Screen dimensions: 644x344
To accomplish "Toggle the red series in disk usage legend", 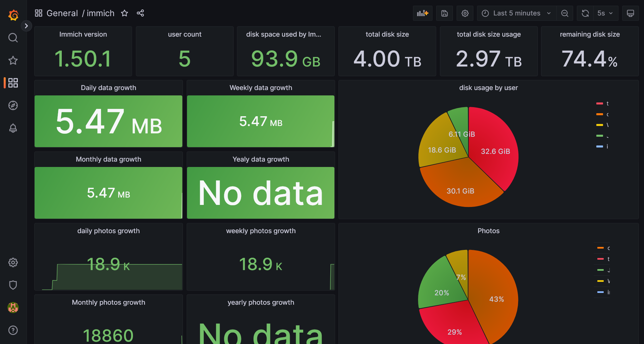I will (602, 103).
